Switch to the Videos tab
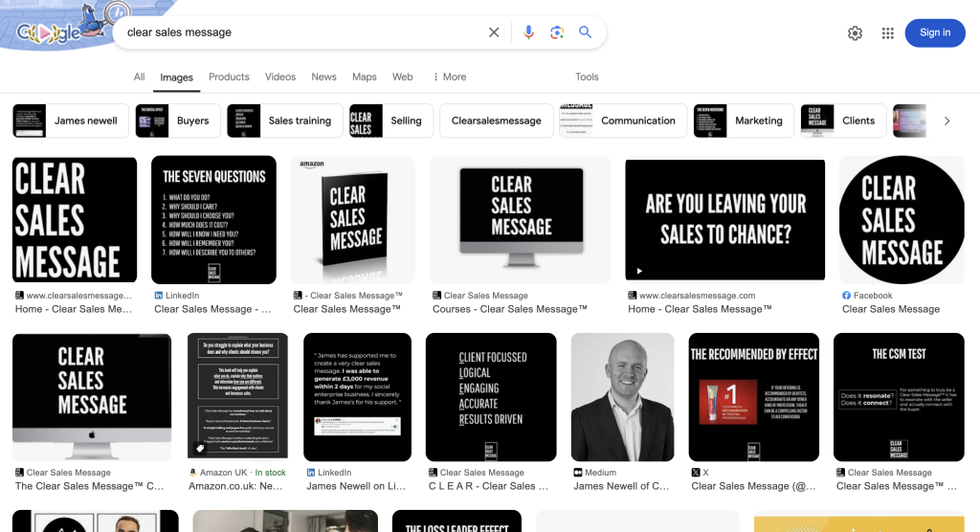 [x=280, y=77]
